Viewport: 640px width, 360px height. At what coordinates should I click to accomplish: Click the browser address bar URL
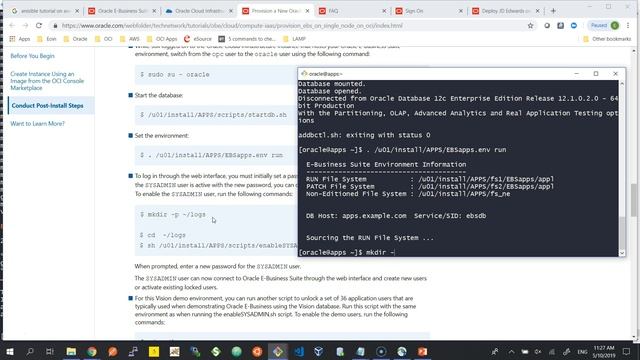(x=232, y=26)
